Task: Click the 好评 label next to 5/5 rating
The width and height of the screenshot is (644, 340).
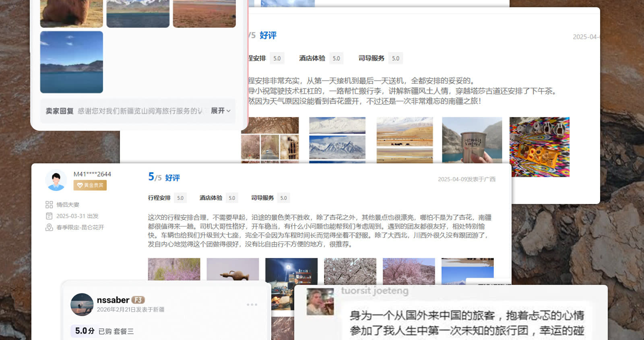Action: pos(172,178)
